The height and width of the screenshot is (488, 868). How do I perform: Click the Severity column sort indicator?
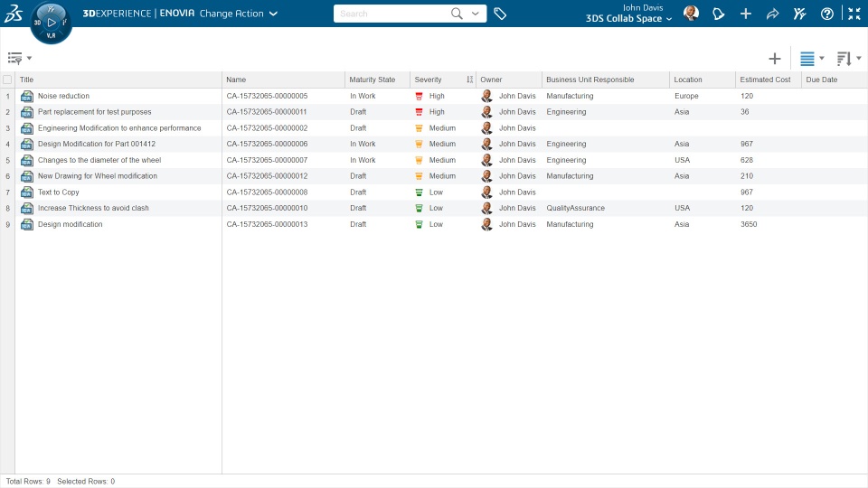(x=469, y=80)
